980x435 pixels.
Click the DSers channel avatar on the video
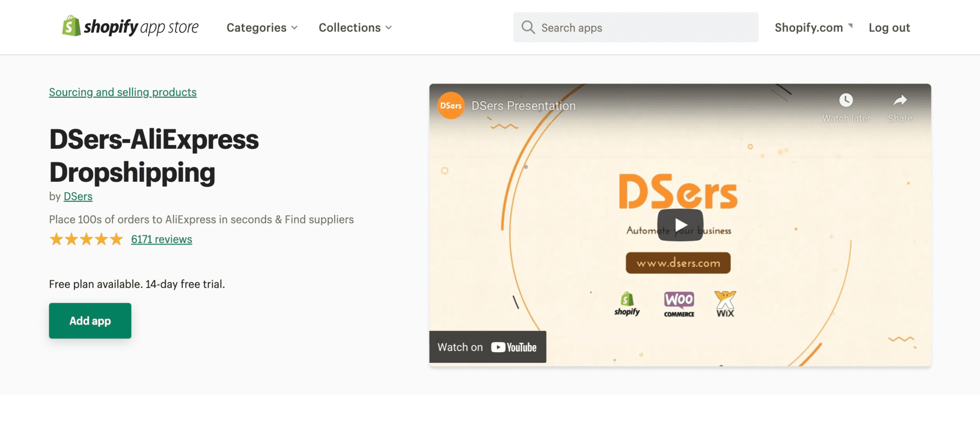450,105
